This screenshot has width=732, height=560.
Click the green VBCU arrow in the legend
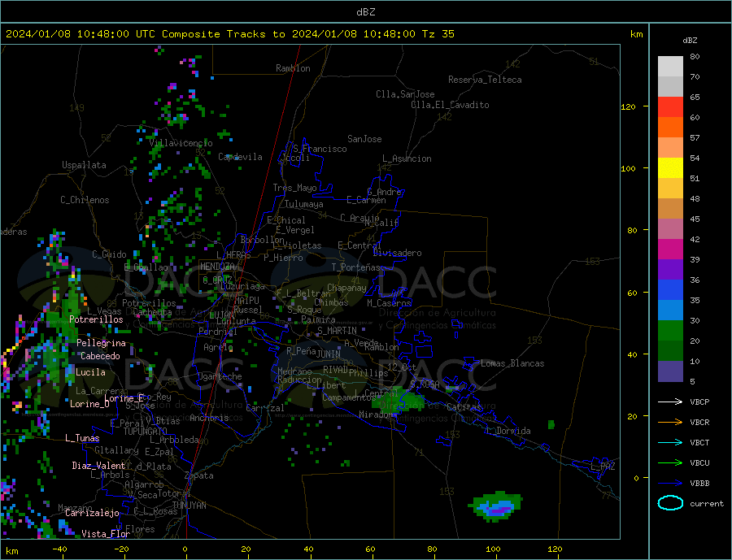tap(670, 463)
